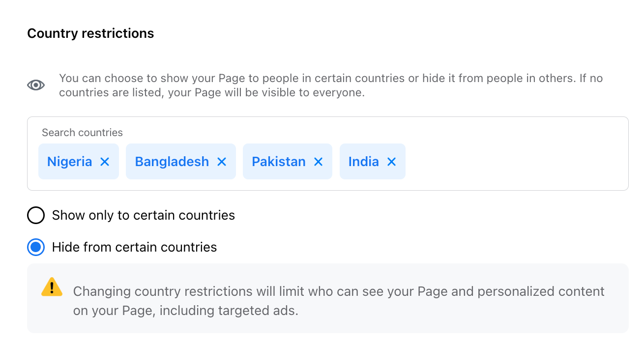
Task: Click the "Show only to certain countries" label text
Action: click(x=143, y=215)
